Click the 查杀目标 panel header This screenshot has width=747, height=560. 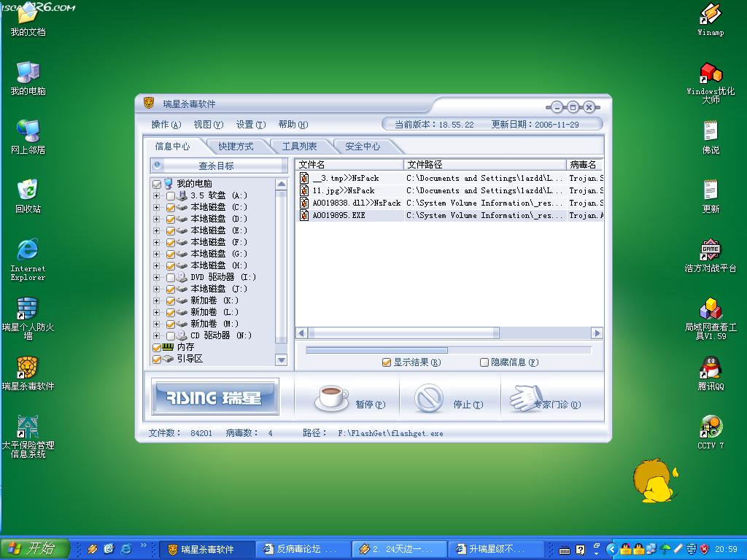pyautogui.click(x=219, y=166)
